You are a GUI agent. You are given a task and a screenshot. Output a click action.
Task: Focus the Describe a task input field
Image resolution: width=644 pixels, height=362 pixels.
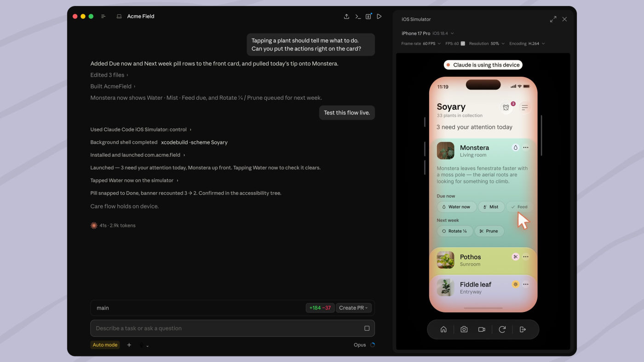pos(232,328)
